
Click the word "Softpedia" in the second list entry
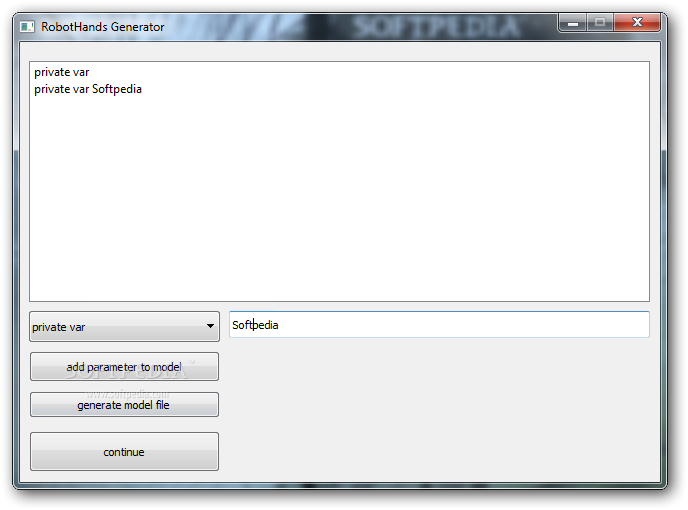click(117, 89)
